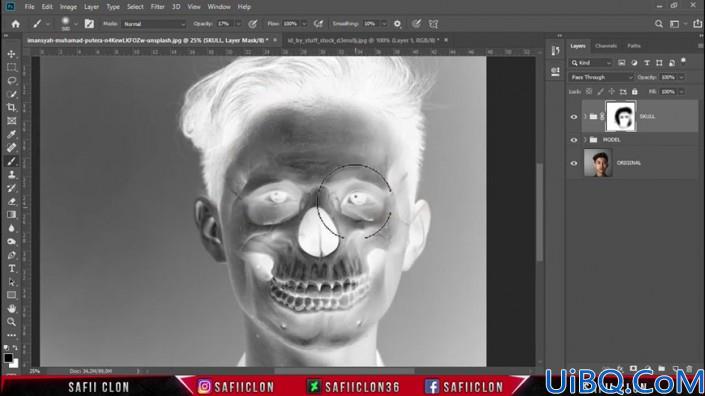705x396 pixels.
Task: Open the Pass Through blend mode dropdown
Action: 601,77
